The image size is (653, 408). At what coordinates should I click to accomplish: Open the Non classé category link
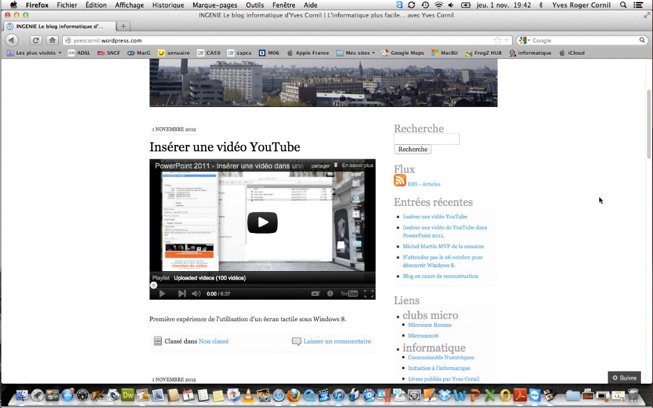pyautogui.click(x=213, y=341)
